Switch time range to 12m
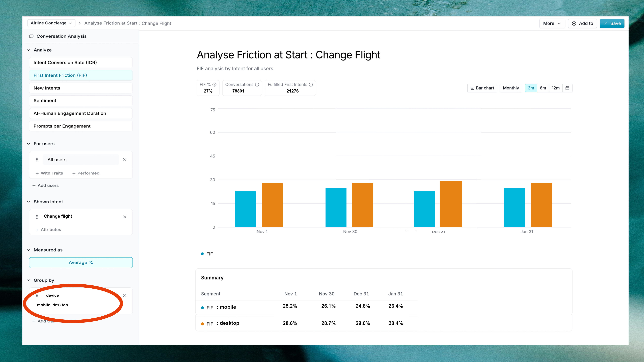 [555, 88]
